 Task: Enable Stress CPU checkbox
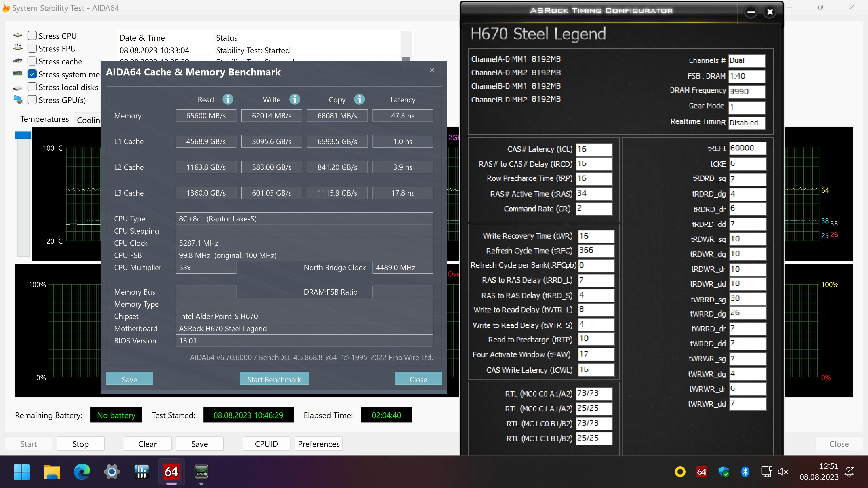[32, 35]
